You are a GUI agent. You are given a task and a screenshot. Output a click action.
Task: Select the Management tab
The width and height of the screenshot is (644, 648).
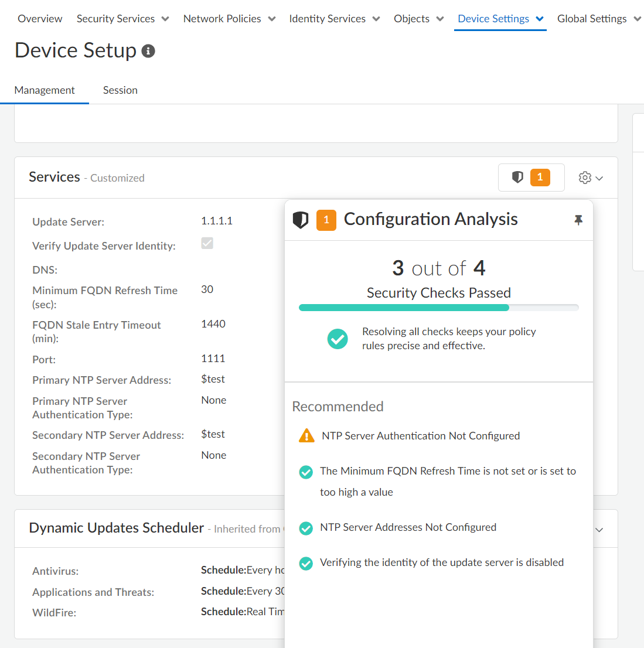pos(45,90)
